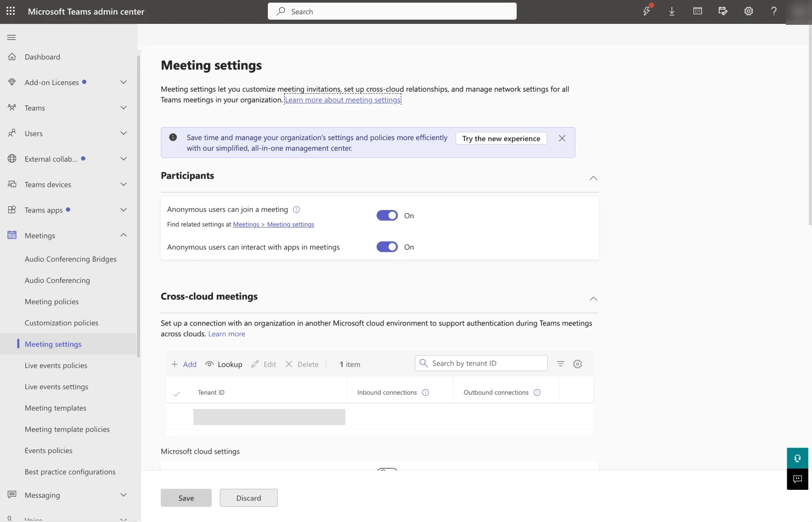
Task: Open Meeting template policies page
Action: 68,429
